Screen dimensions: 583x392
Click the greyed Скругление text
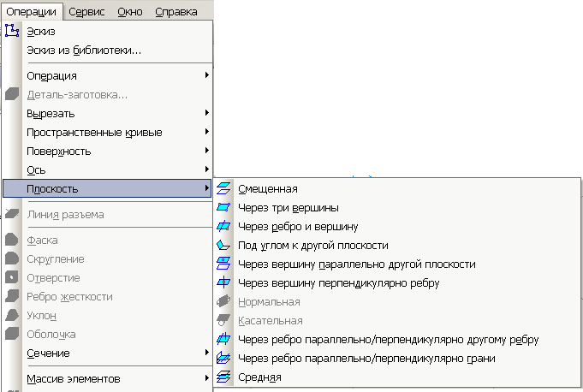pyautogui.click(x=56, y=259)
